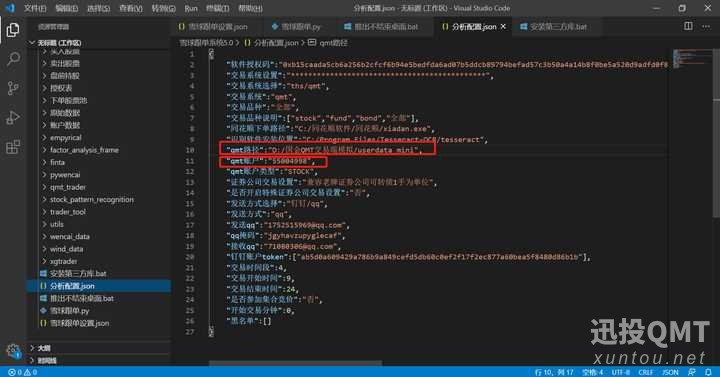Click line and column indicator 行 10, 列 17
Image resolution: width=720 pixels, height=377 pixels.
554,372
